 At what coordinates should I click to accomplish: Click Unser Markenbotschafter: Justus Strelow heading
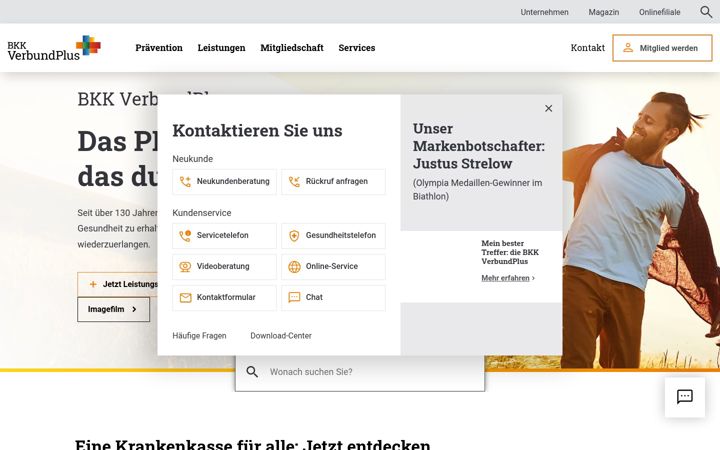(478, 146)
